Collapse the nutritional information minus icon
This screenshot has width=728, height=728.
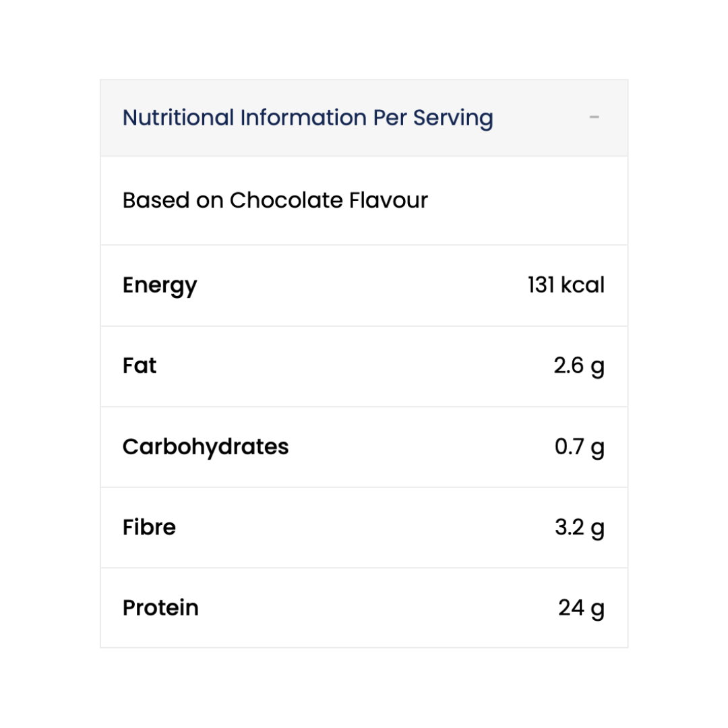click(594, 117)
